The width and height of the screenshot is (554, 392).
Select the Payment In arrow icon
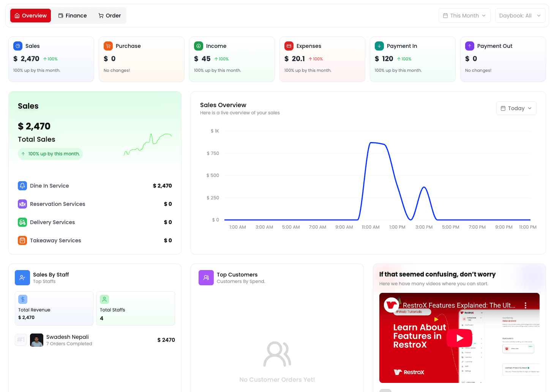[379, 46]
